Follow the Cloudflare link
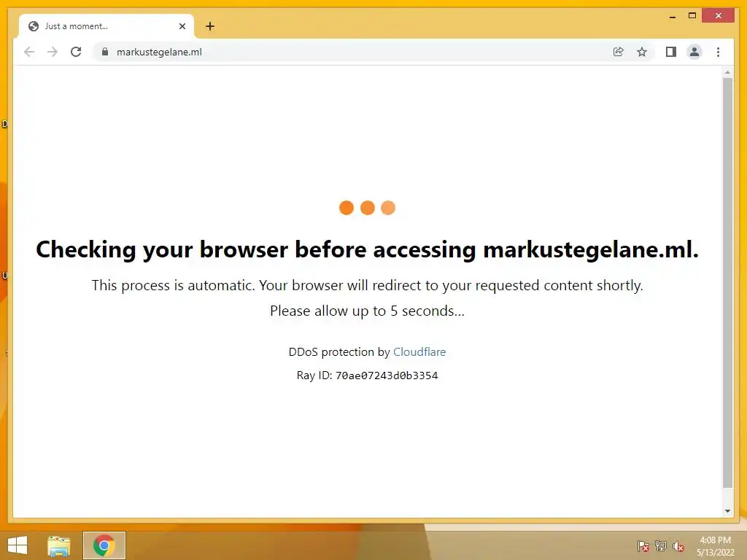The image size is (747, 560). coord(419,352)
